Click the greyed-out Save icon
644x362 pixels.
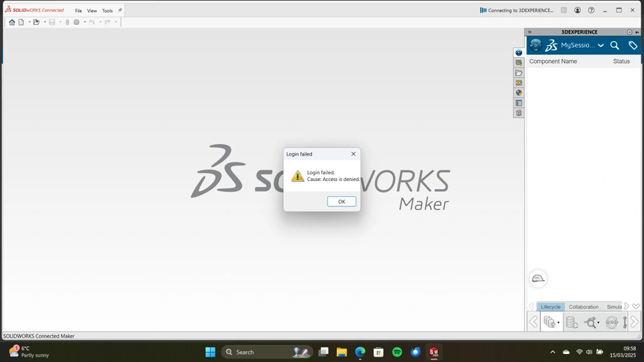[x=52, y=22]
